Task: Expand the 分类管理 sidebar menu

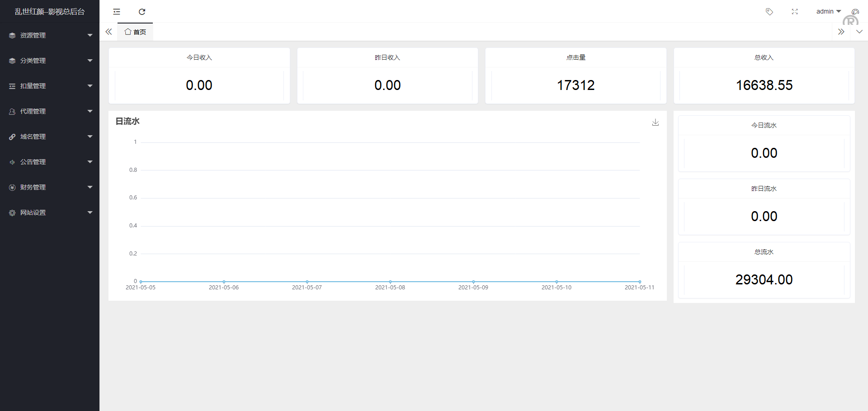Action: (x=50, y=61)
